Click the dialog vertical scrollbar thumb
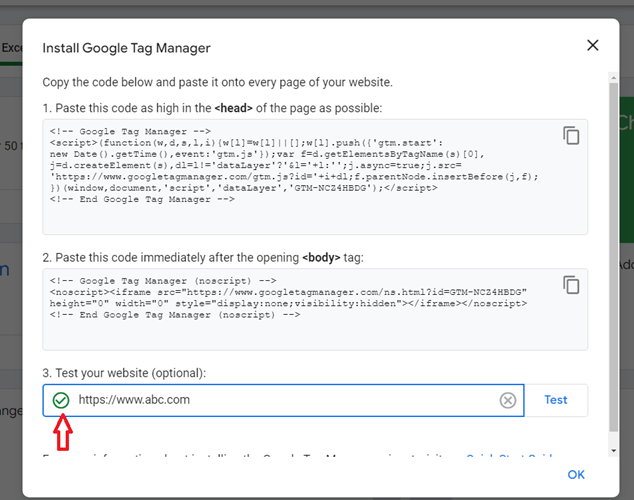 (613, 257)
